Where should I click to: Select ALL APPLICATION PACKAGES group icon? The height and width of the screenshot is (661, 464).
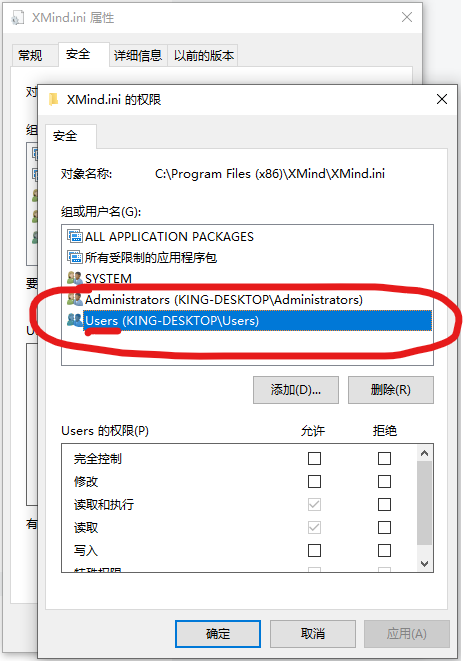(75, 236)
